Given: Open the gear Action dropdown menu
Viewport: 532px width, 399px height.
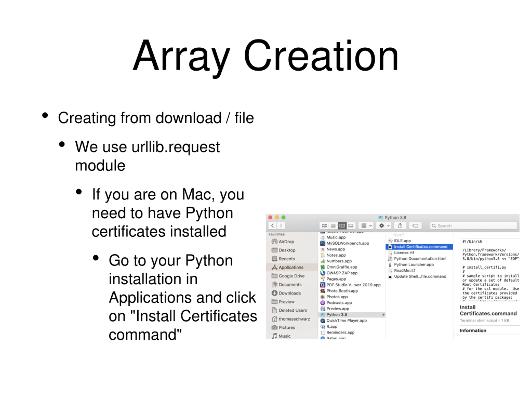Looking at the screenshot, I should click(x=384, y=226).
